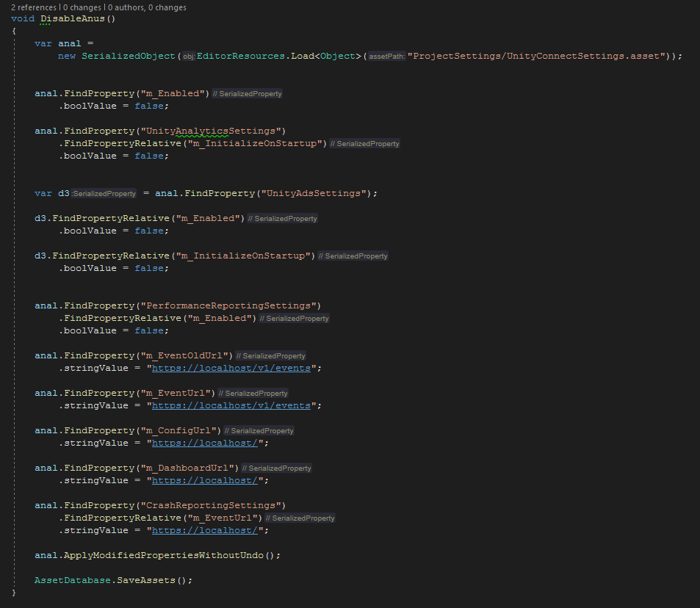Open the localhost link under m_DashboardUrl
Screen dimensions: 700x608
click(x=205, y=481)
